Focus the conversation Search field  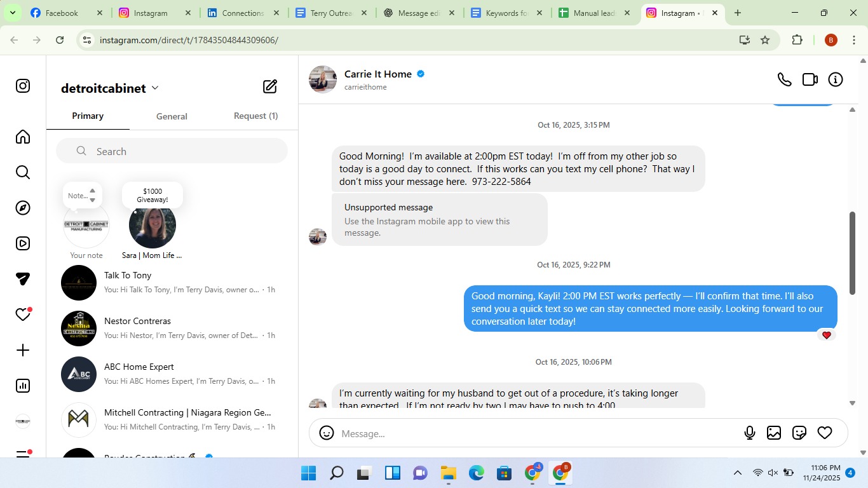click(172, 151)
